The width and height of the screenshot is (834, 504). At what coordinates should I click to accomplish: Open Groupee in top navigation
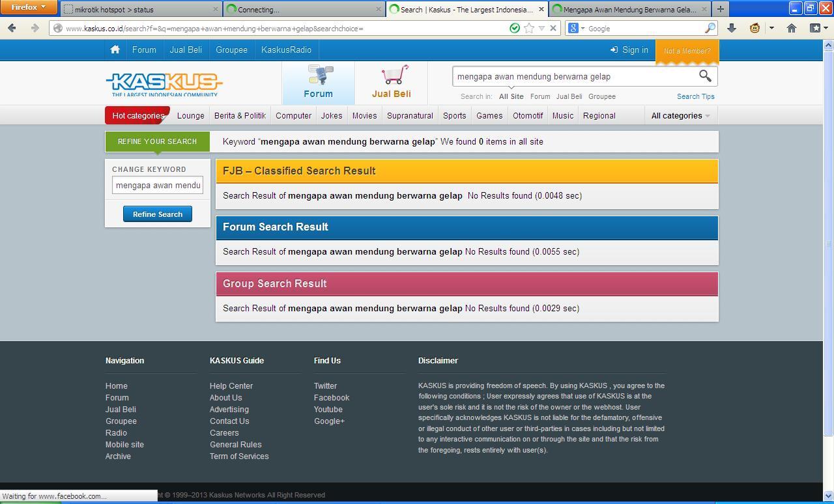pyautogui.click(x=231, y=49)
